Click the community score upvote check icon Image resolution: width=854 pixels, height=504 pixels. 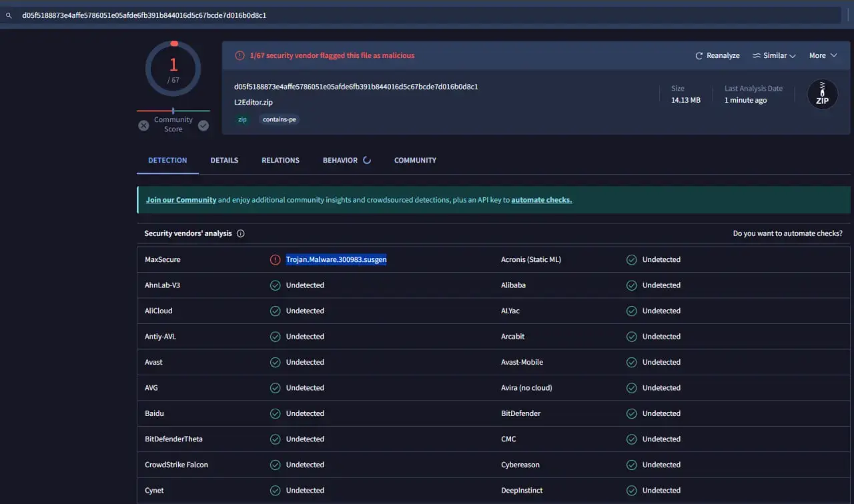203,125
